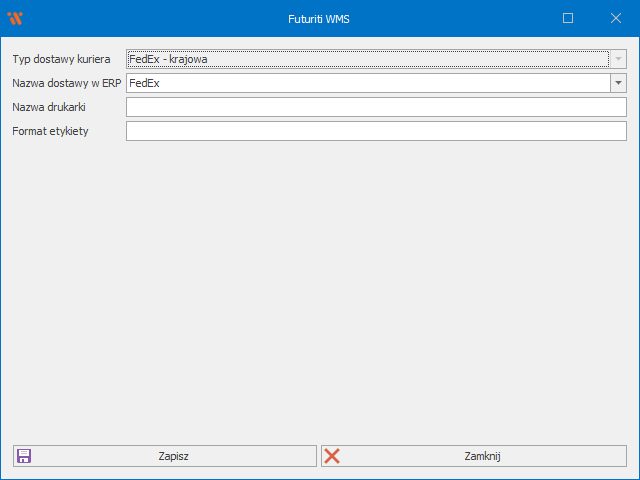This screenshot has height=480, width=640.
Task: Expand the Typ dostawy kuriera dropdown arrow
Action: click(x=618, y=60)
